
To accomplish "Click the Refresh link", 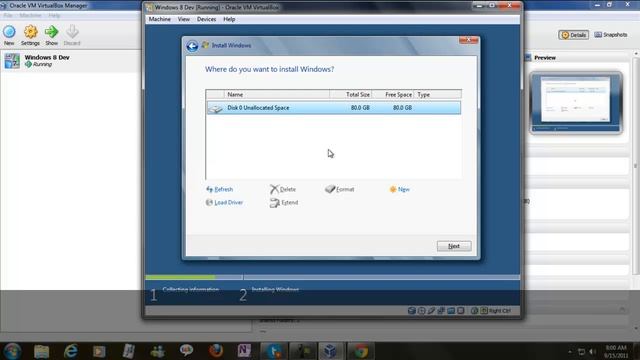I will (x=220, y=189).
